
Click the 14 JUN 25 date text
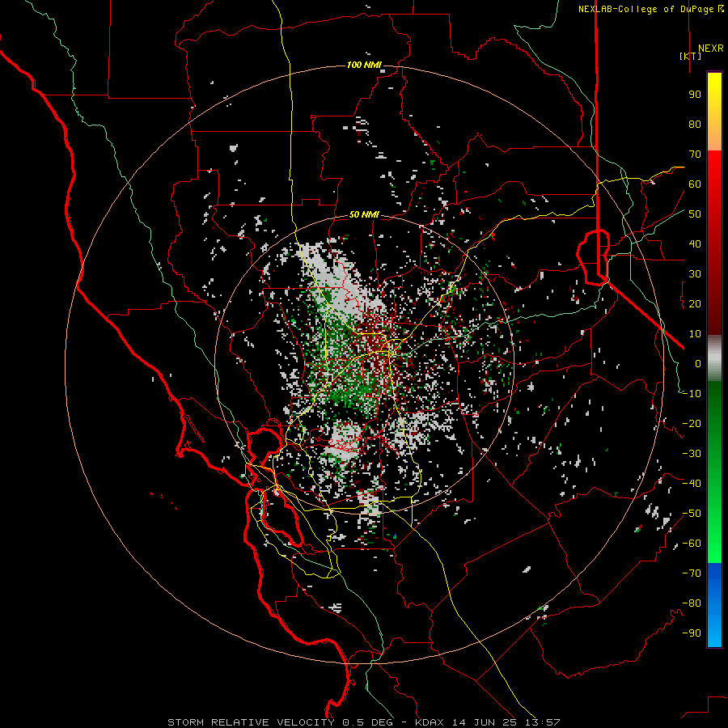(x=485, y=722)
